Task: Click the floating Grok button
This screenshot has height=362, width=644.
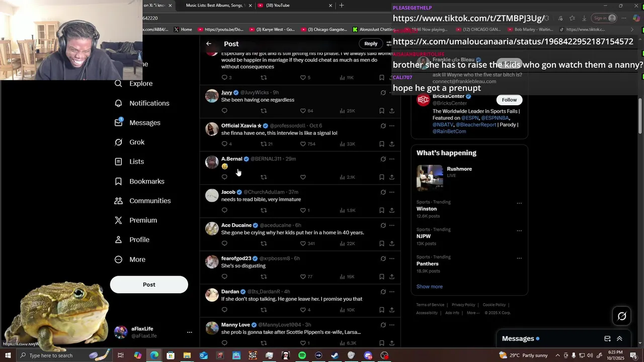Action: [622, 316]
